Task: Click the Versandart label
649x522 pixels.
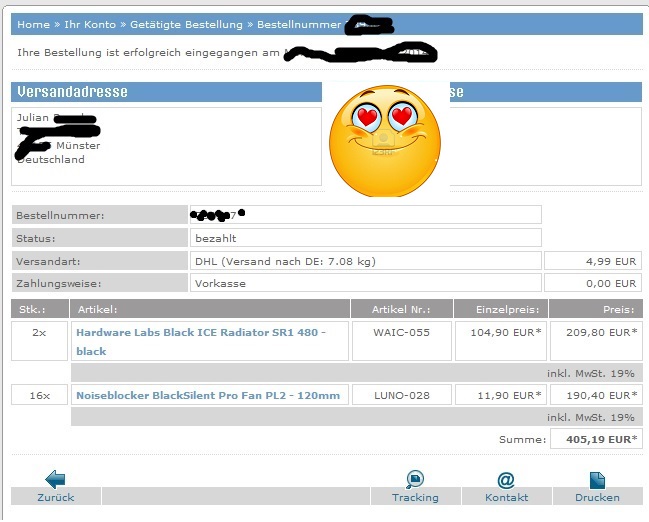Action: click(x=48, y=262)
